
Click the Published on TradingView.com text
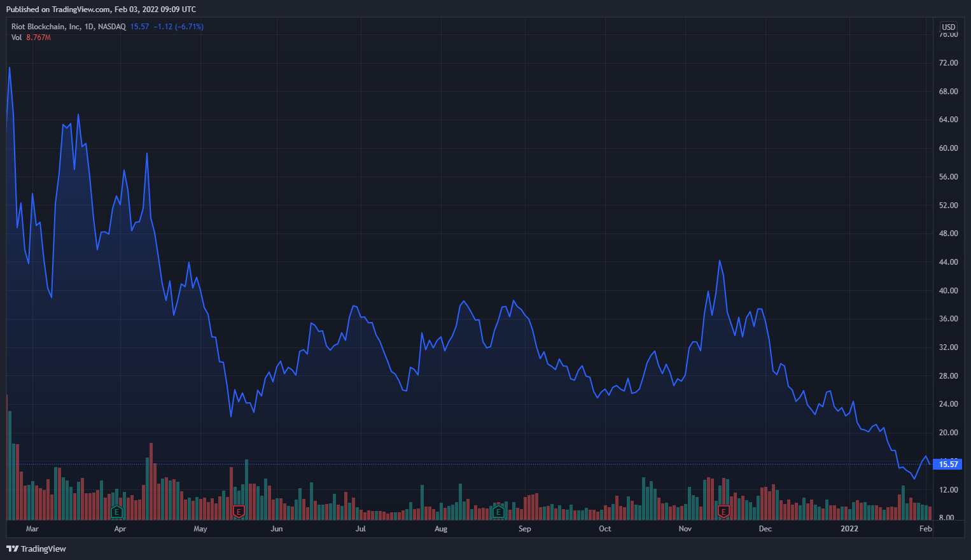[x=101, y=10]
